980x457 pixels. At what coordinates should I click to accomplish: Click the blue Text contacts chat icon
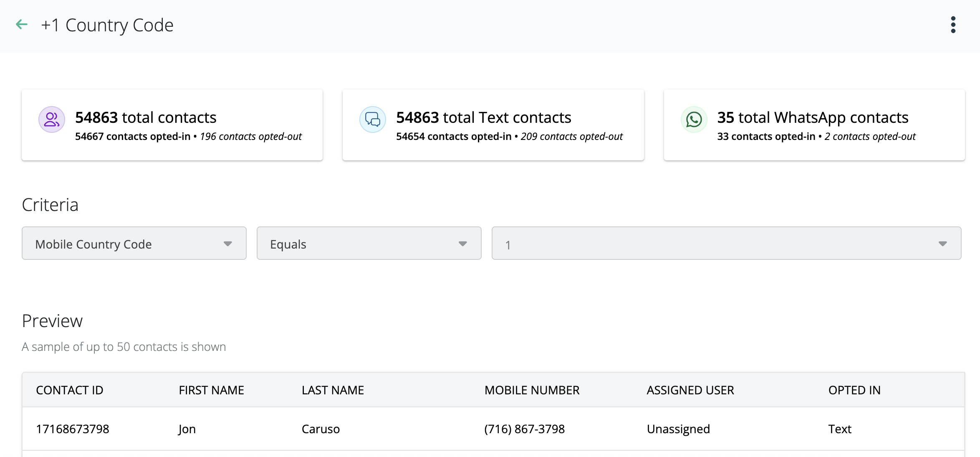click(x=372, y=119)
